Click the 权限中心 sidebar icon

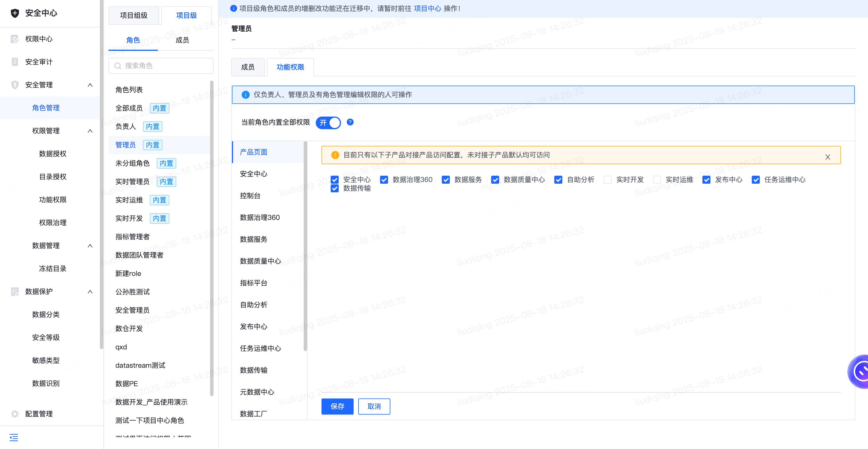pos(14,39)
